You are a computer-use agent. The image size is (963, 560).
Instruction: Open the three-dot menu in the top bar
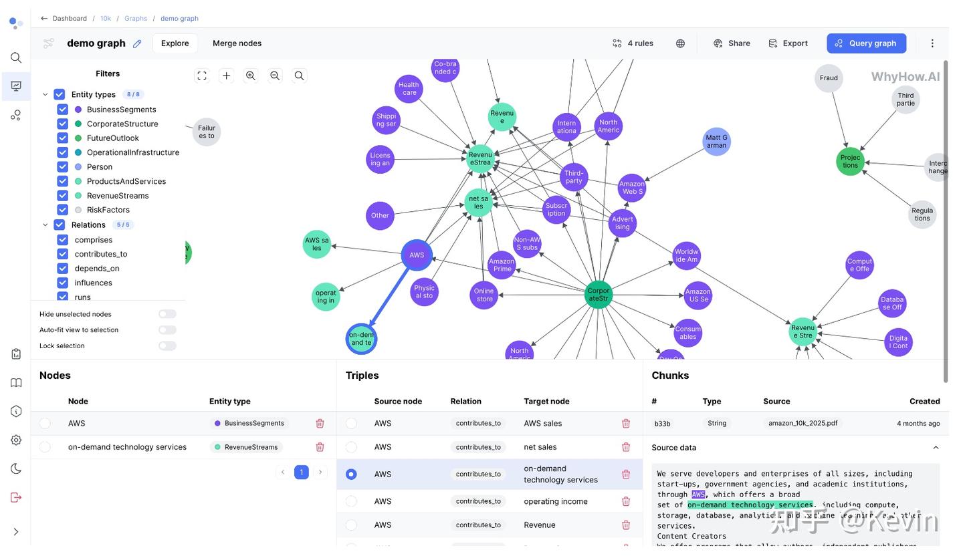click(x=932, y=43)
